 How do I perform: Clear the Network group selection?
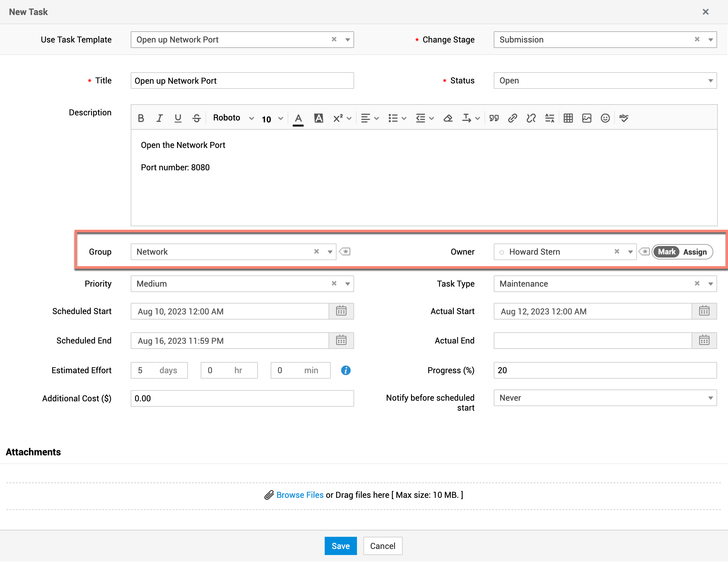point(316,252)
